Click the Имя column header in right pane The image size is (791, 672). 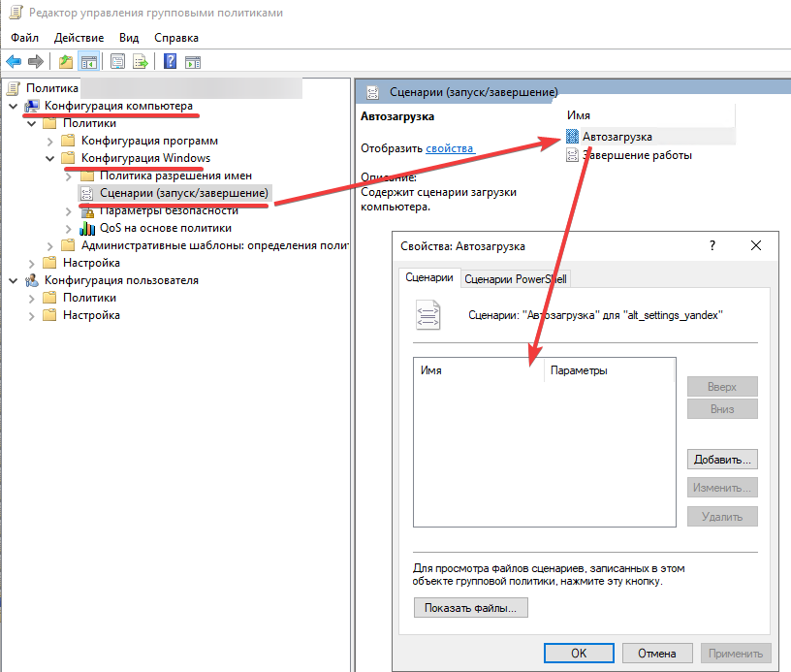(x=649, y=115)
